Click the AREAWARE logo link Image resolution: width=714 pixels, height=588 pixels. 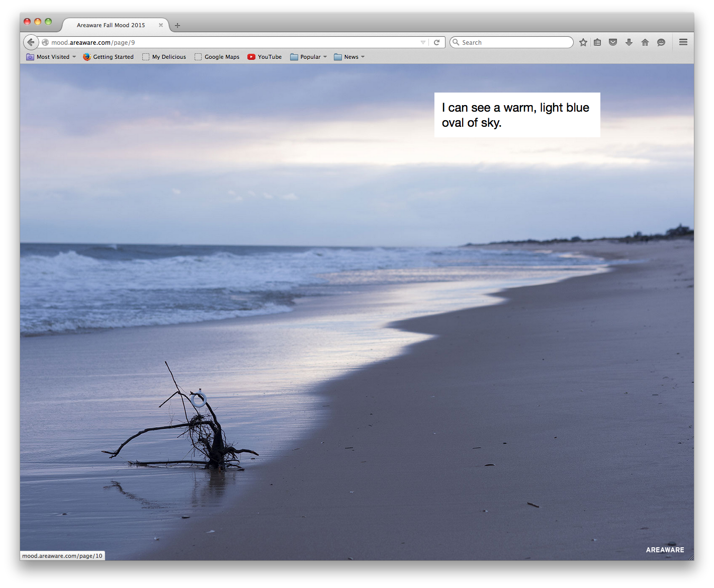[665, 550]
